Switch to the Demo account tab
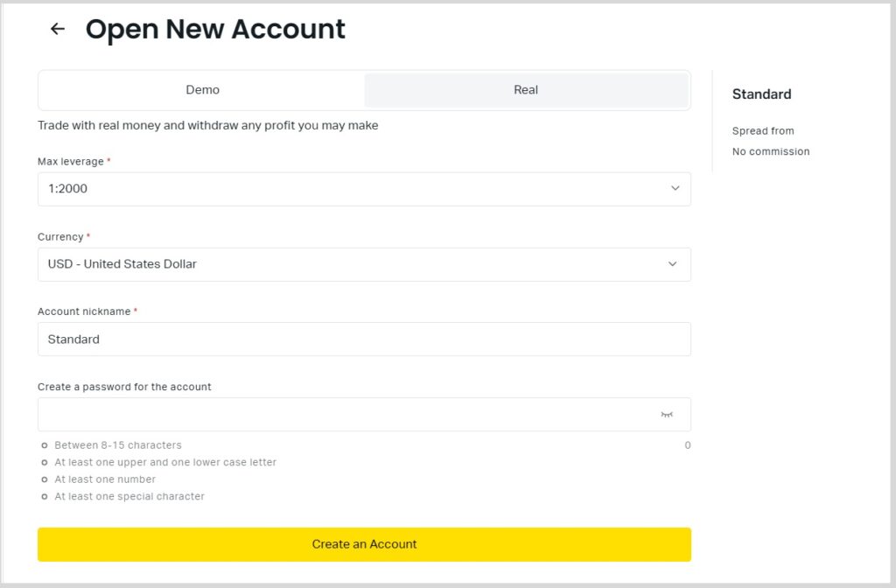 (202, 90)
